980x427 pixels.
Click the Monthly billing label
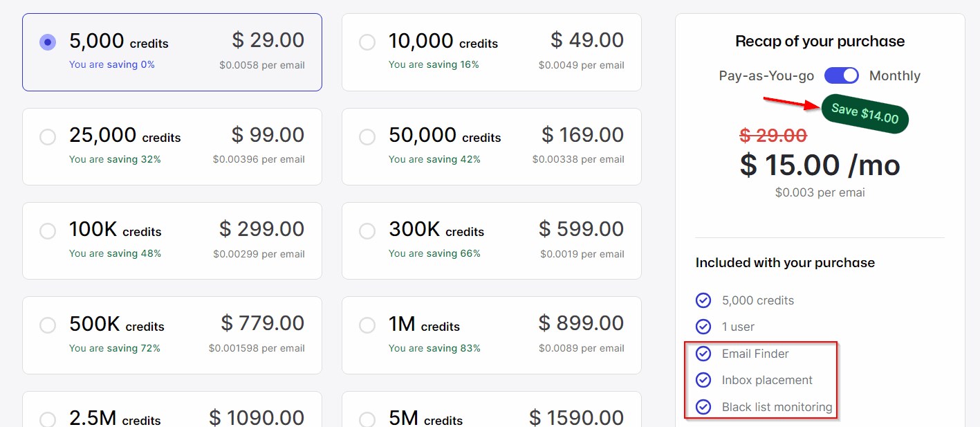point(894,75)
